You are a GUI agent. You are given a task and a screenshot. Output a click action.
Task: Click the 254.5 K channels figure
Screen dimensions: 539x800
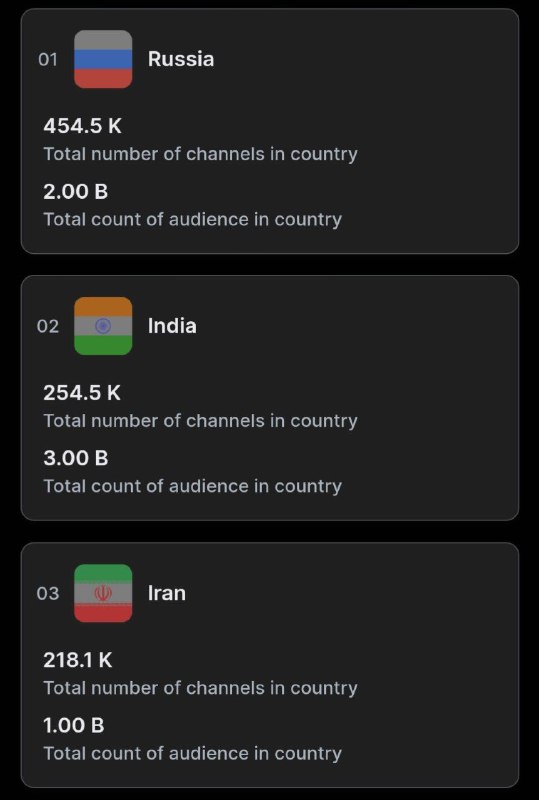pos(82,393)
